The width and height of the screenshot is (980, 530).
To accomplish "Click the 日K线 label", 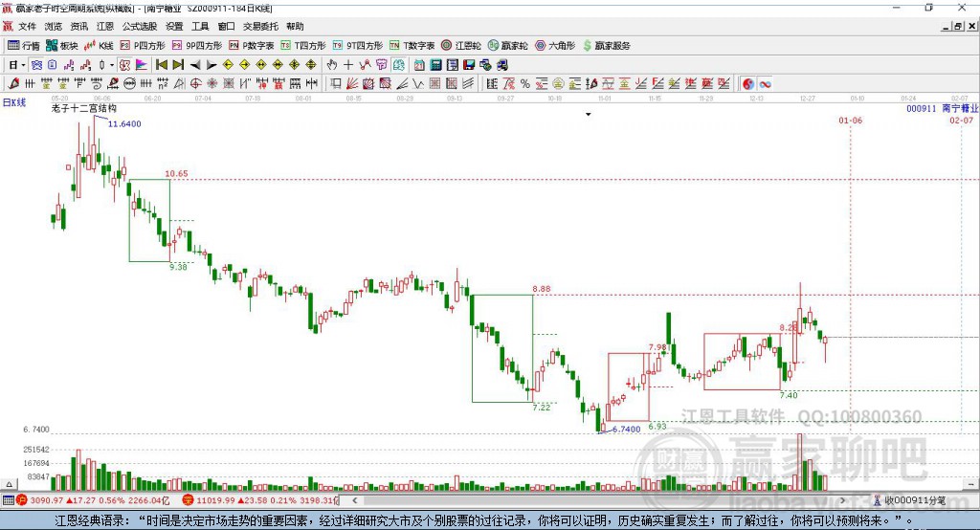I will [13, 102].
